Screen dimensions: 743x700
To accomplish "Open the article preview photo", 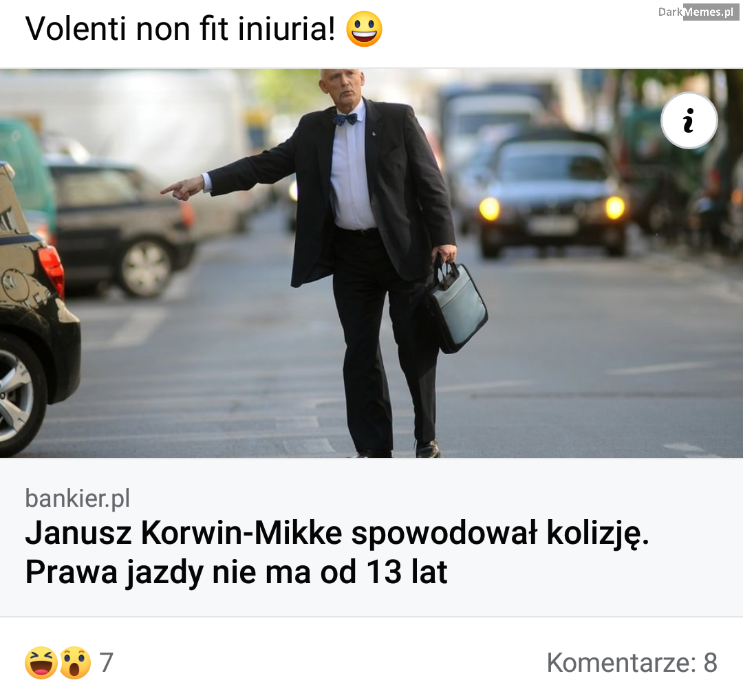I will click(x=371, y=263).
